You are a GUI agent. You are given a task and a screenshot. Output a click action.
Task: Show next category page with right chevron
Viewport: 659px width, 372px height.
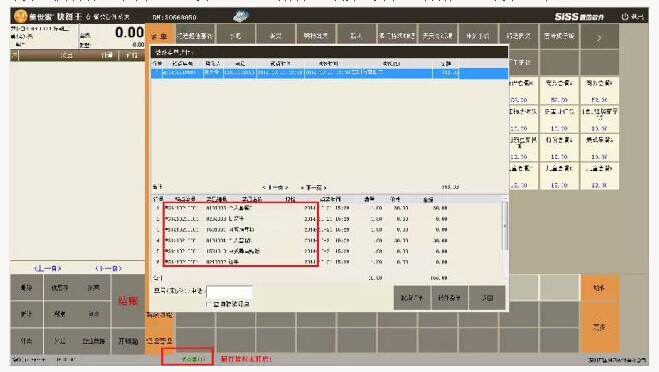pyautogui.click(x=599, y=37)
